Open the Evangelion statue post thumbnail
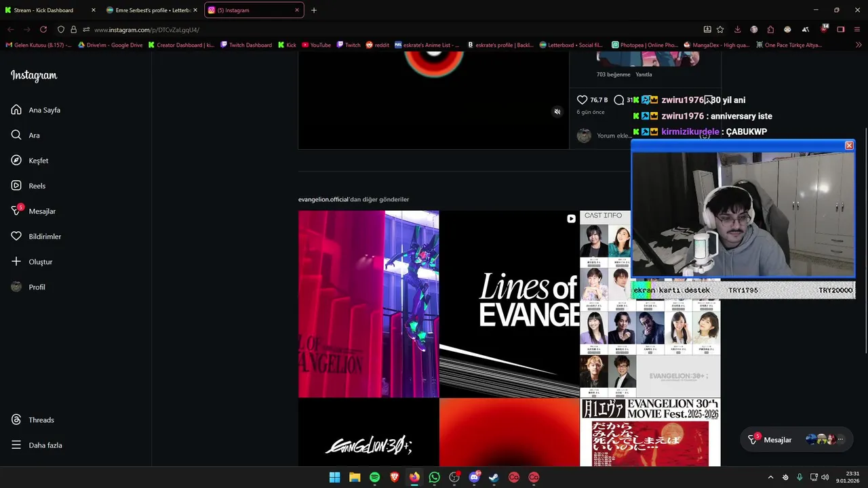Screen dimensions: 868x488 coord(368,304)
